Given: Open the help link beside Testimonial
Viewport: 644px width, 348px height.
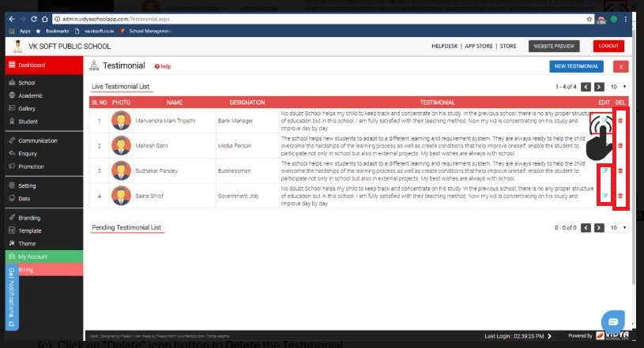Looking at the screenshot, I should click(163, 66).
